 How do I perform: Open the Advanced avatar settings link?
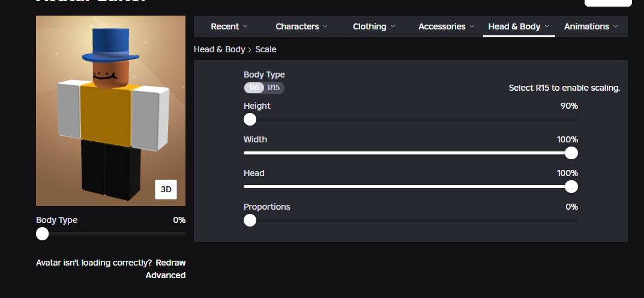click(166, 275)
